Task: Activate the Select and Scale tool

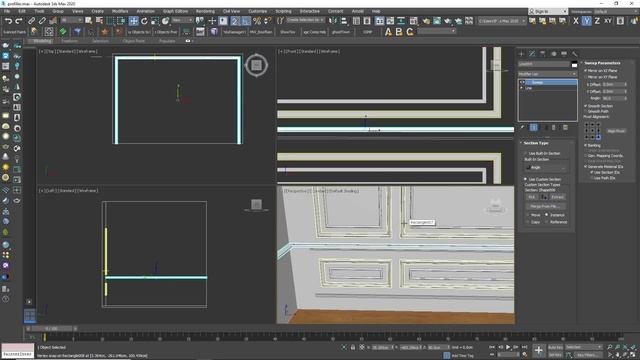Action: point(155,21)
